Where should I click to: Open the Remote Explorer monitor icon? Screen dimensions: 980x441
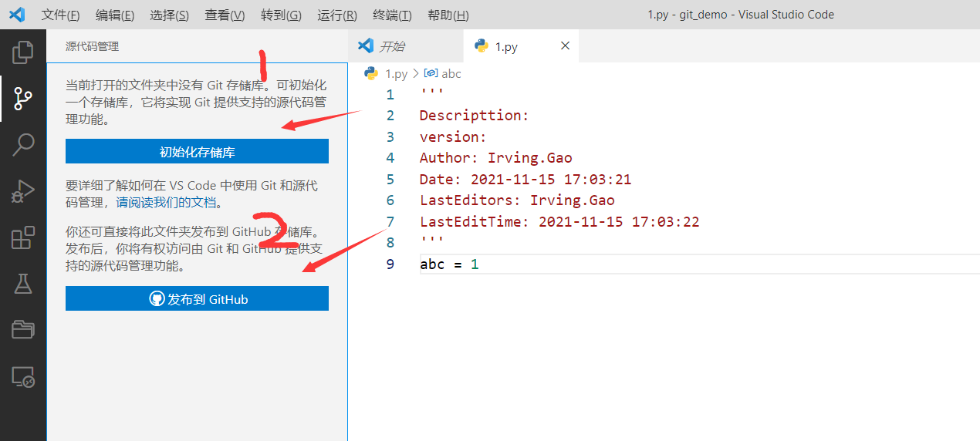tap(23, 377)
